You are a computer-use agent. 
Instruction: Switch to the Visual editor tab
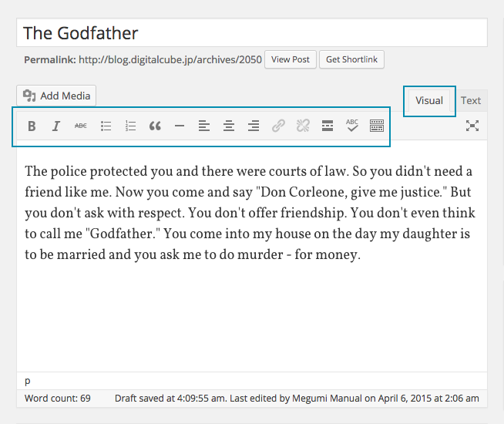click(429, 101)
